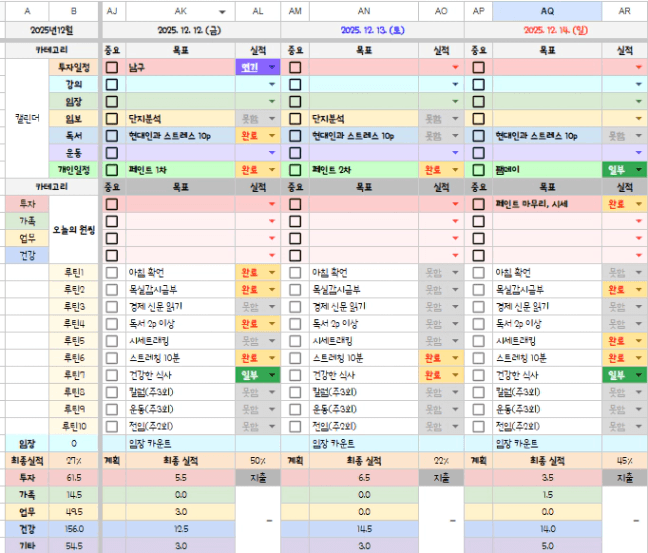Open the filter arrow on column AK header
The height and width of the screenshot is (553, 648).
click(222, 10)
